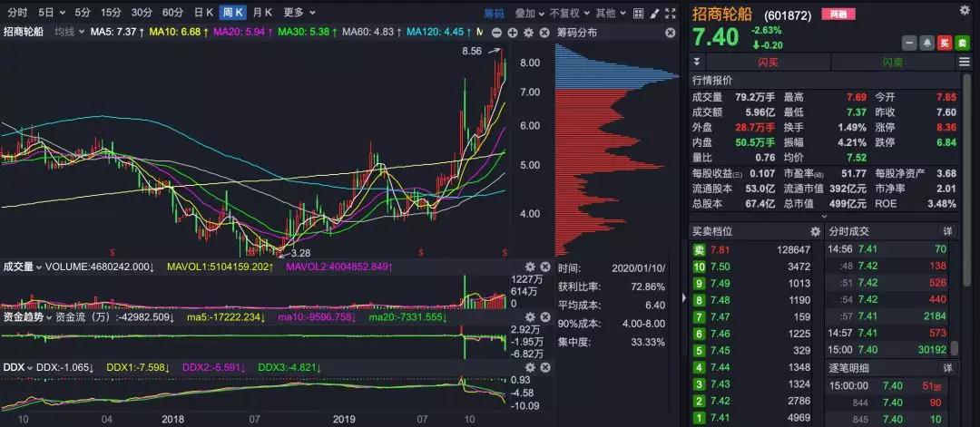Toggle the 筹码 chip distribution view
This screenshot has height=427, width=980.
coord(494,13)
